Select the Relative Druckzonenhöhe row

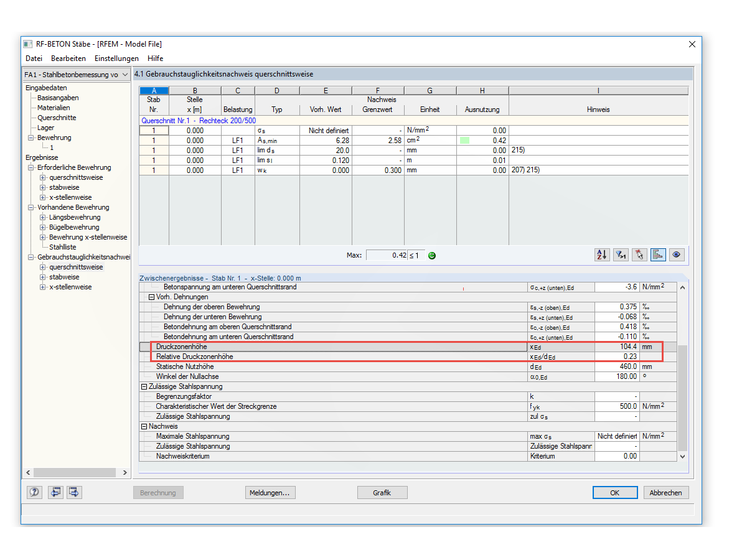coord(407,357)
